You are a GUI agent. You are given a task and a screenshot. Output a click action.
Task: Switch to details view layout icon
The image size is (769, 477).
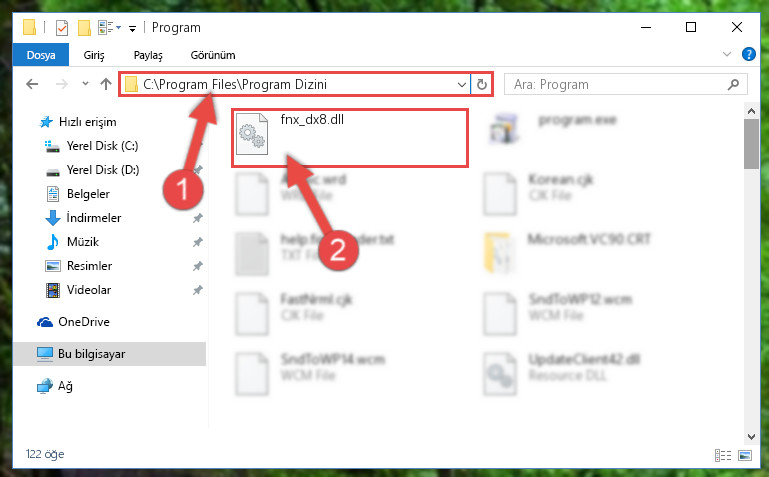pos(723,455)
